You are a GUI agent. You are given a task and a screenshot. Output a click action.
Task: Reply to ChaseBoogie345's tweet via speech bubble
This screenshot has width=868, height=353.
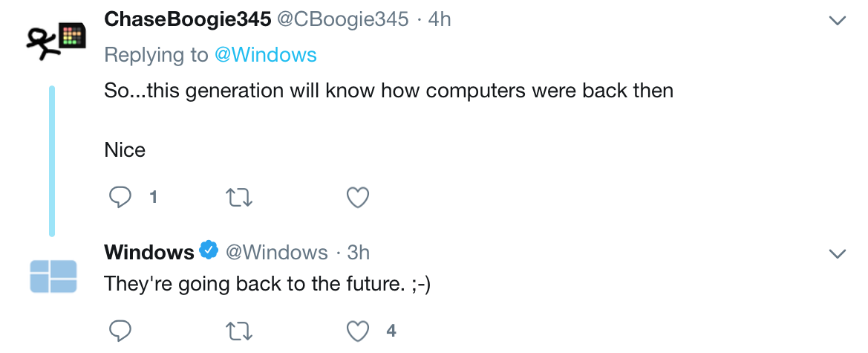120,197
